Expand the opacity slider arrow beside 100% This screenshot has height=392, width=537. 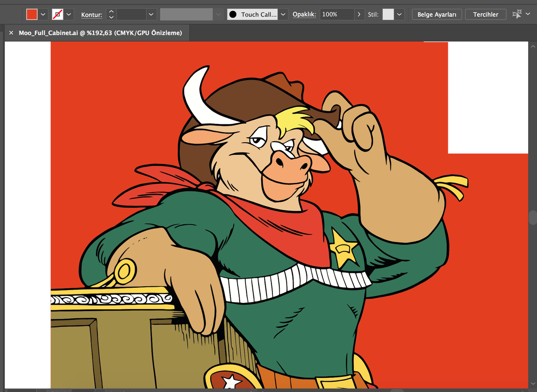pos(359,14)
